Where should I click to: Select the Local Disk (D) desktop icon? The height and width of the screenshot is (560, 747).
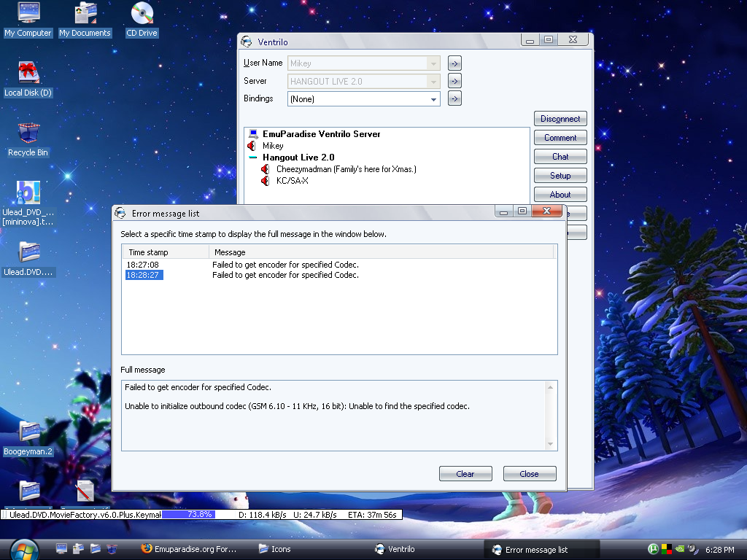[x=28, y=79]
